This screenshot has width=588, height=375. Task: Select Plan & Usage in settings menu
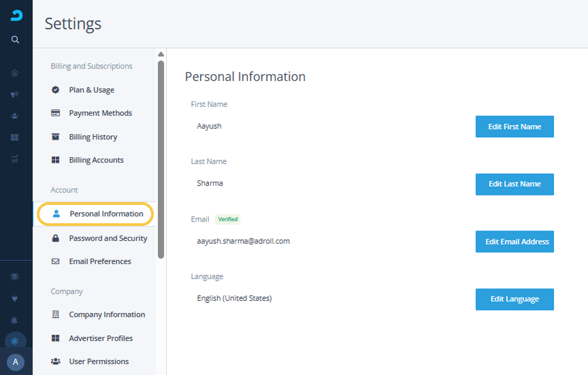click(x=91, y=90)
